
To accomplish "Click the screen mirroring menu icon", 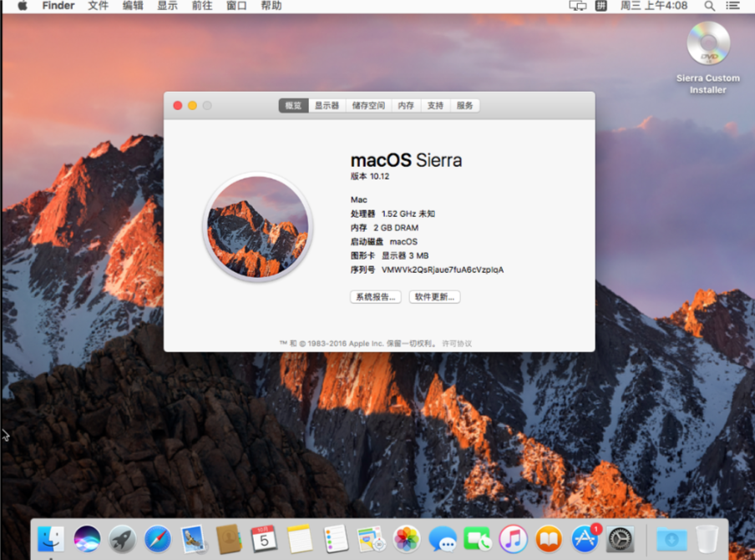I will (x=578, y=6).
